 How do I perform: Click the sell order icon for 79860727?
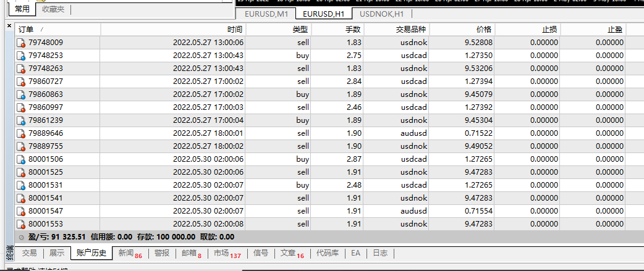21,81
